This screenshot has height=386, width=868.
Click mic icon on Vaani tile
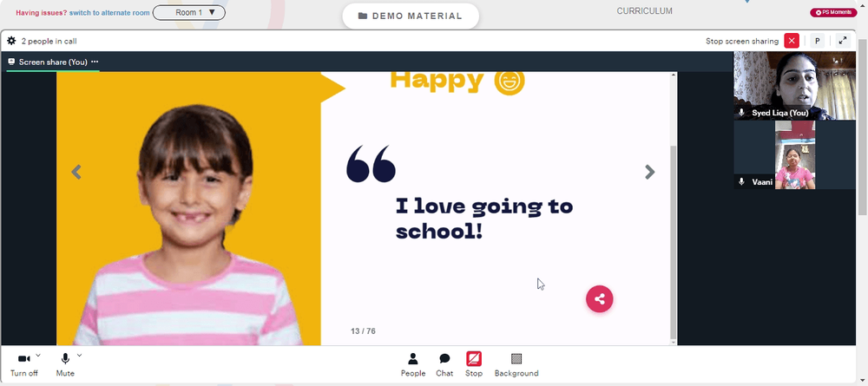tap(742, 181)
